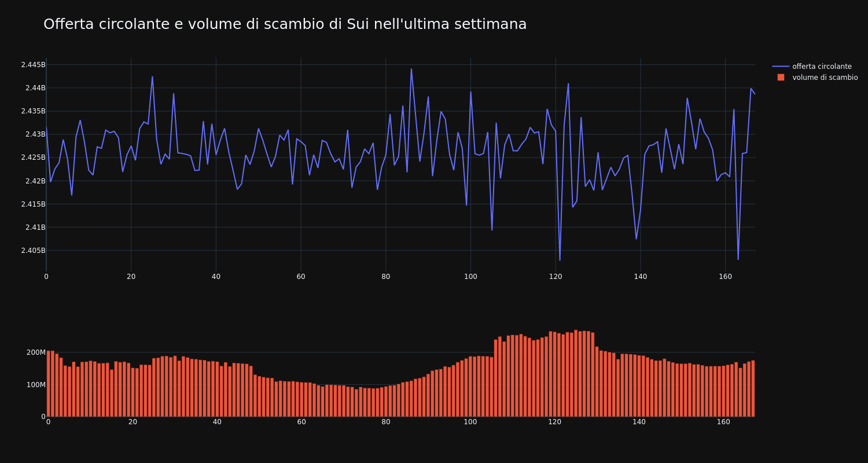Viewport: 868px width, 463px height.
Task: Click the 2.43B y-axis label
Action: [35, 134]
